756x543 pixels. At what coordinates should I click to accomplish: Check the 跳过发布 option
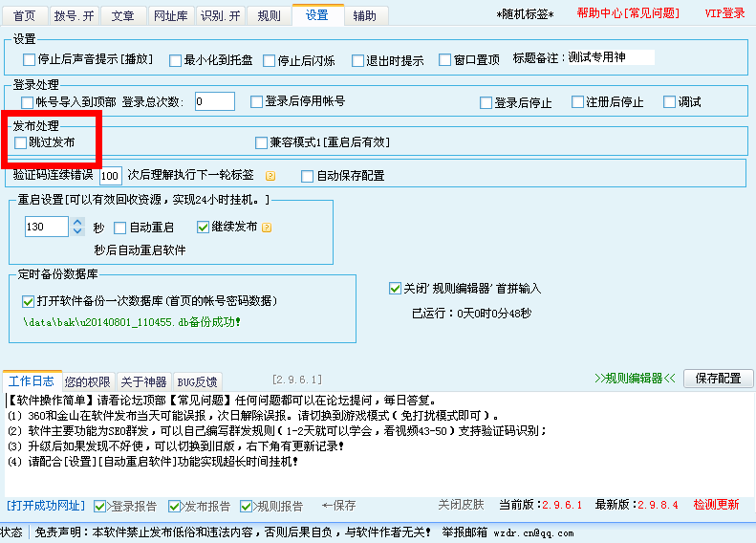[20, 142]
